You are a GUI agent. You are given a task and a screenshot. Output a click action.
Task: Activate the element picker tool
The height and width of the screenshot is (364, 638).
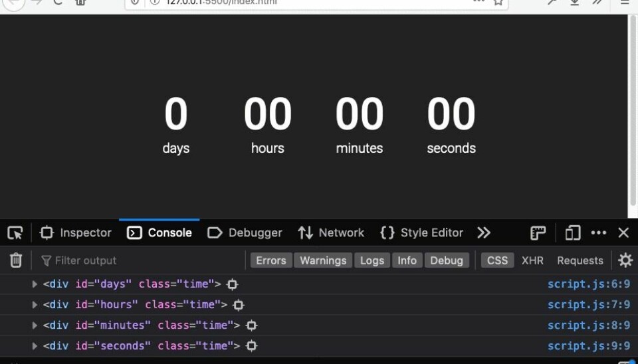[15, 232]
